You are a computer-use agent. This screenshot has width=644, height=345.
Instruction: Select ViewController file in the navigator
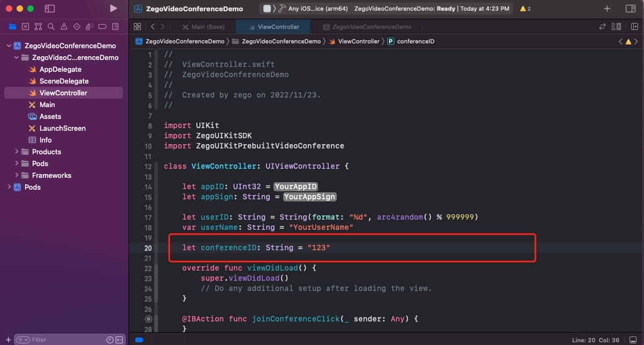[x=63, y=93]
